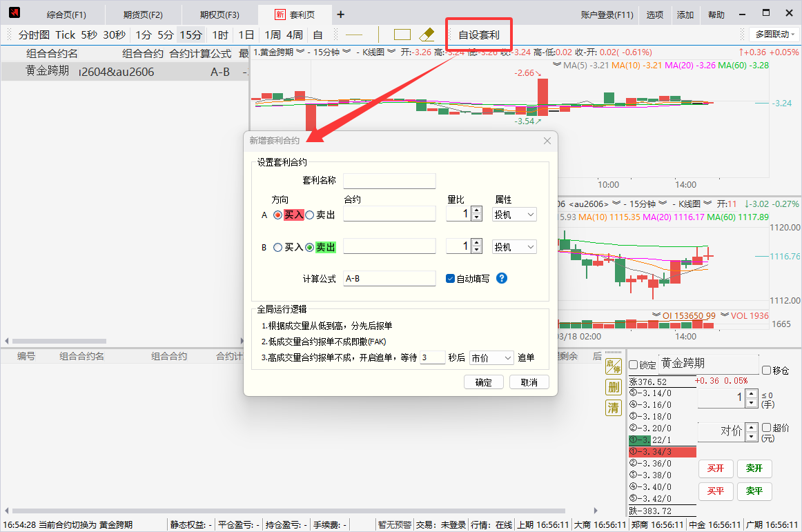Expand the 多图联动 dropdown
The width and height of the screenshot is (802, 532).
774,35
